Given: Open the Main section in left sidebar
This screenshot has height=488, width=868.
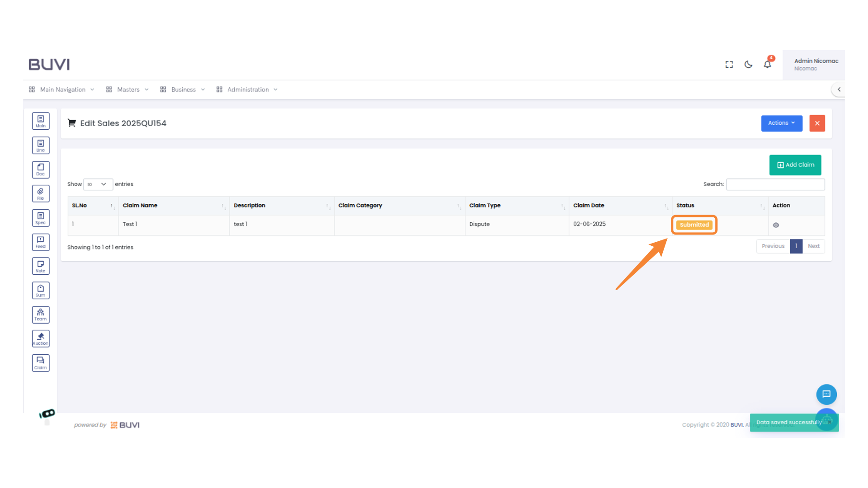Looking at the screenshot, I should (41, 121).
